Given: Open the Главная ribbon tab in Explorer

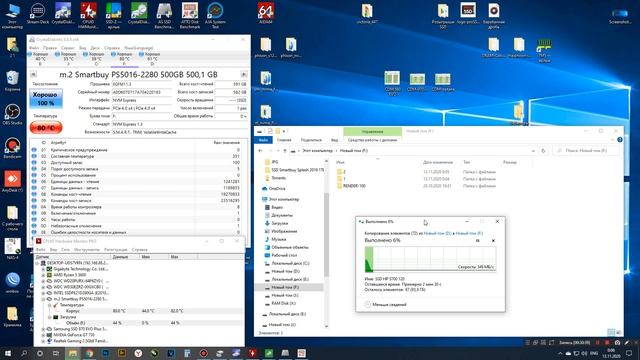Looking at the screenshot, I should tap(284, 140).
